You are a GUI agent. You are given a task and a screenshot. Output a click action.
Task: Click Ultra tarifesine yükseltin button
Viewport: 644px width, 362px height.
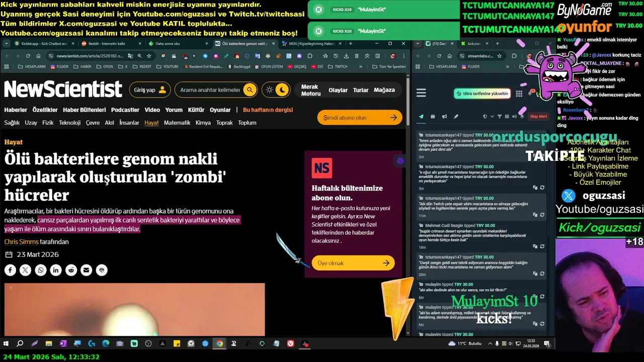tap(482, 94)
